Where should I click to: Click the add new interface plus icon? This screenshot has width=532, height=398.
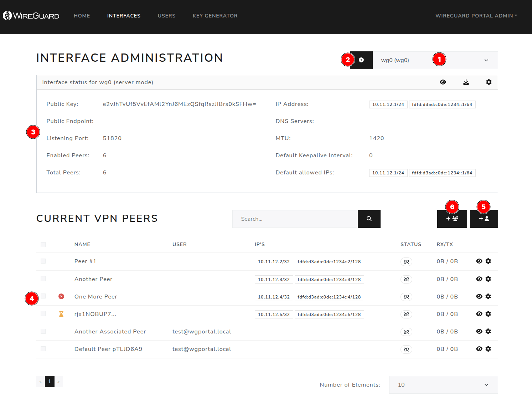(x=361, y=60)
